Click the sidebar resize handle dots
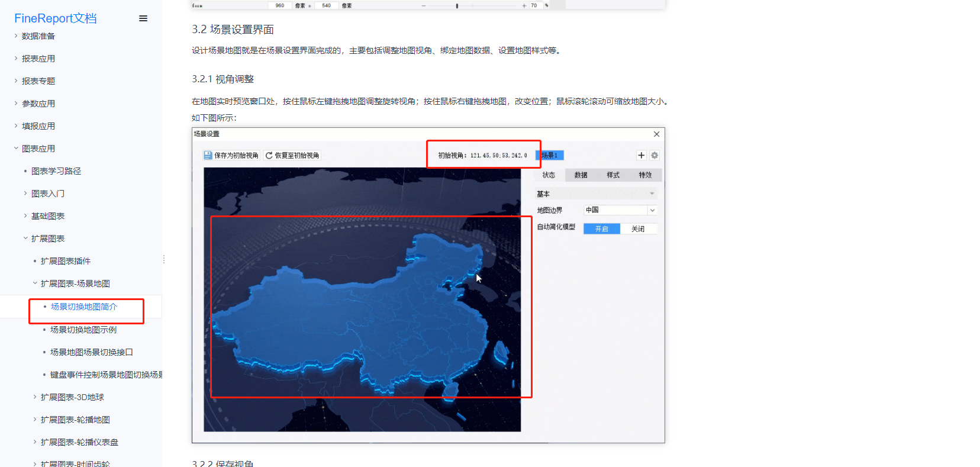This screenshot has width=980, height=467. point(164,259)
